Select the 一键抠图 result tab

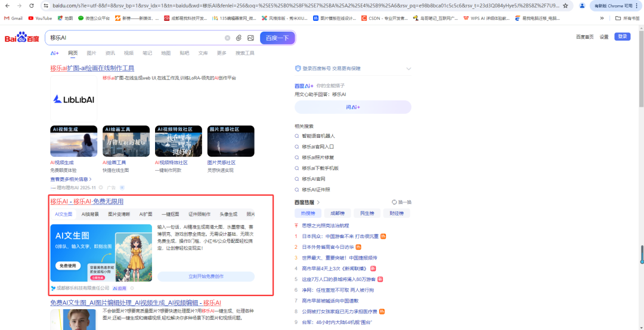coord(171,214)
